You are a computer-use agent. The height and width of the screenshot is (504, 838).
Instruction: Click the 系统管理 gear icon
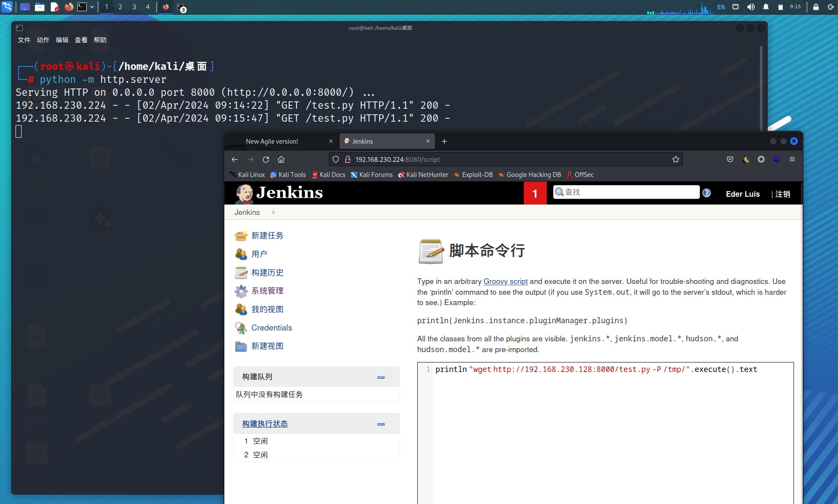point(241,291)
